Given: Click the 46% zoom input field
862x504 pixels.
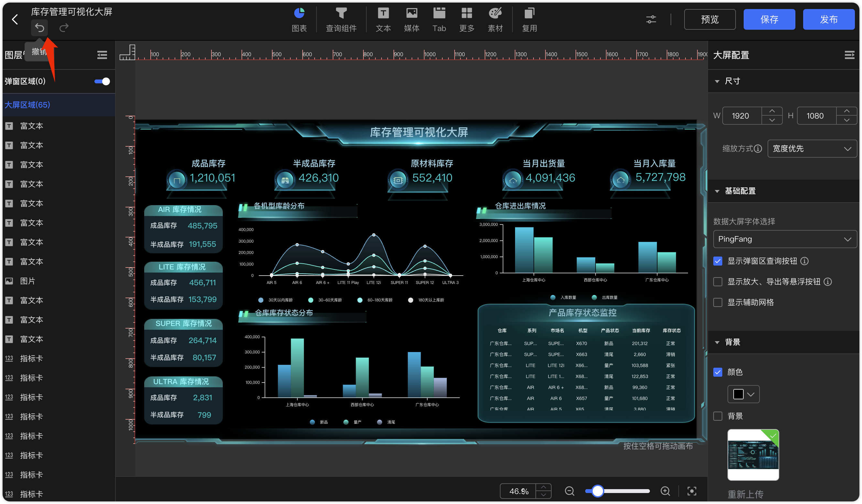Looking at the screenshot, I should [518, 491].
